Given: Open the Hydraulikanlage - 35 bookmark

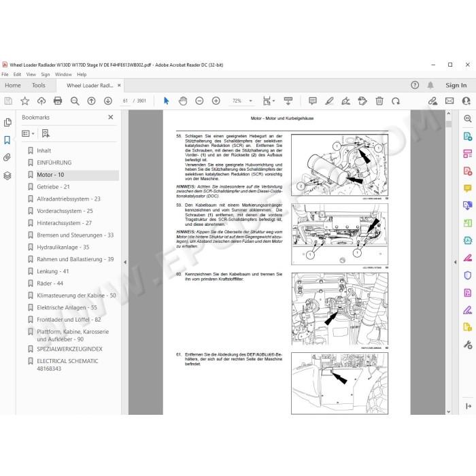Looking at the screenshot, I should point(63,247).
